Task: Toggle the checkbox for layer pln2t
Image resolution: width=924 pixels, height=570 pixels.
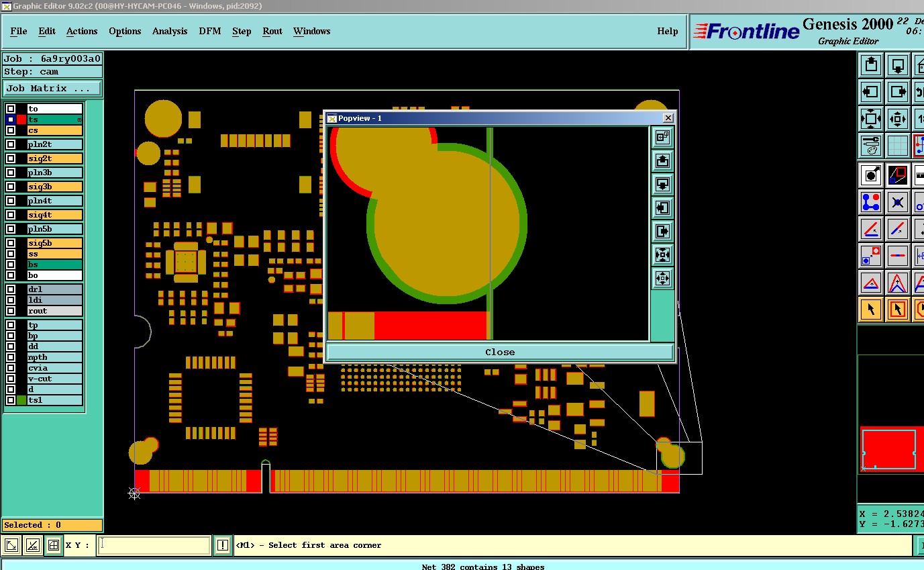Action: coord(11,144)
